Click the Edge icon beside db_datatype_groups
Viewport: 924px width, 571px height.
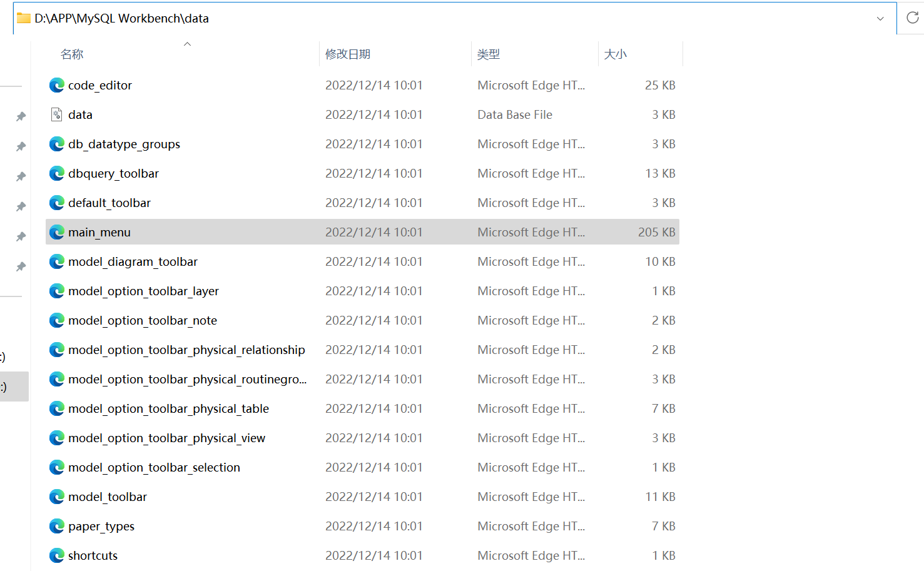[x=57, y=144]
